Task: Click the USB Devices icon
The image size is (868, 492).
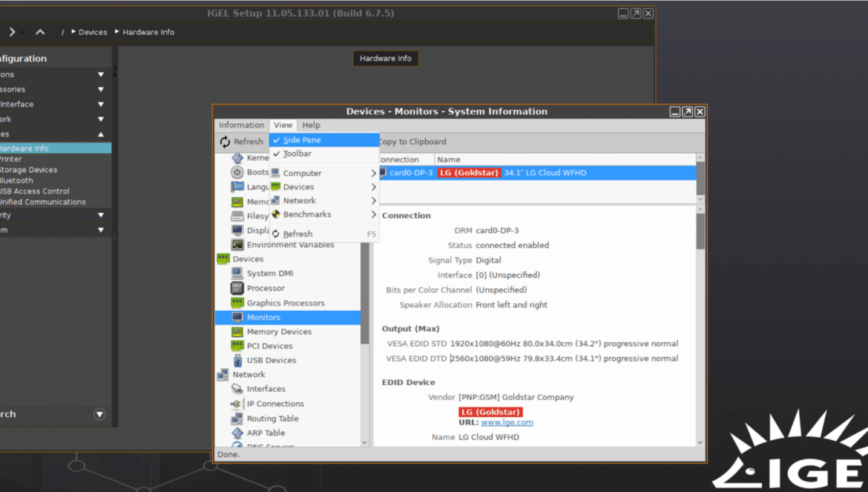Action: 237,361
